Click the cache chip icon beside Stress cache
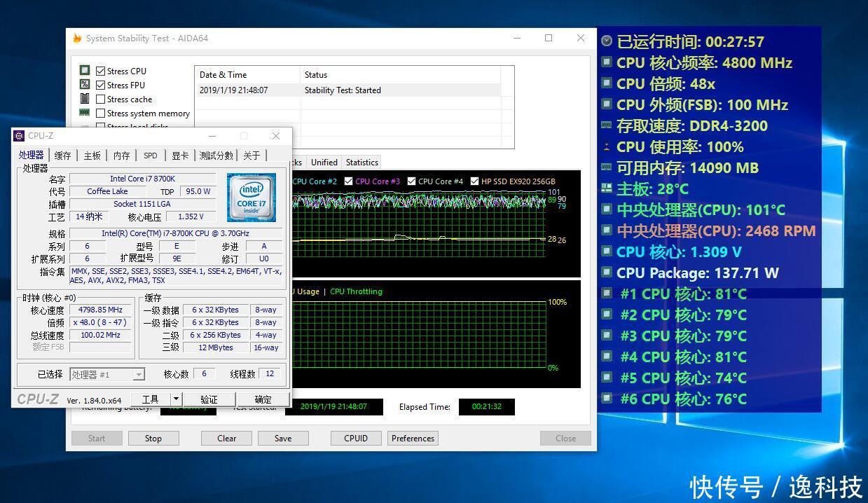The height and width of the screenshot is (503, 868). pos(85,99)
